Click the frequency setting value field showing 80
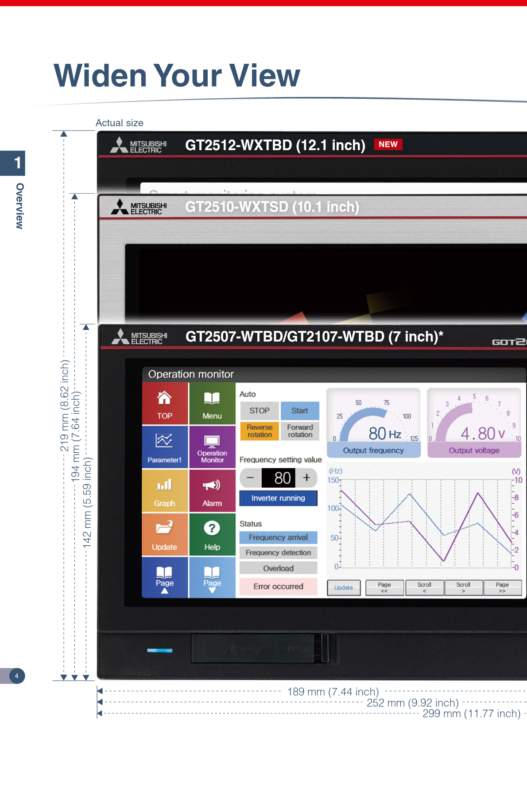This screenshot has height=812, width=527. (279, 478)
